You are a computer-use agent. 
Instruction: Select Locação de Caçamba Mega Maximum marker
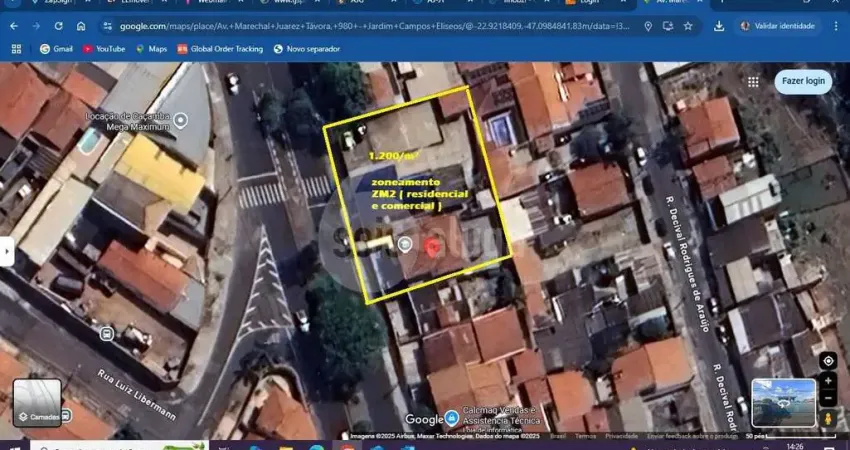tap(180, 120)
